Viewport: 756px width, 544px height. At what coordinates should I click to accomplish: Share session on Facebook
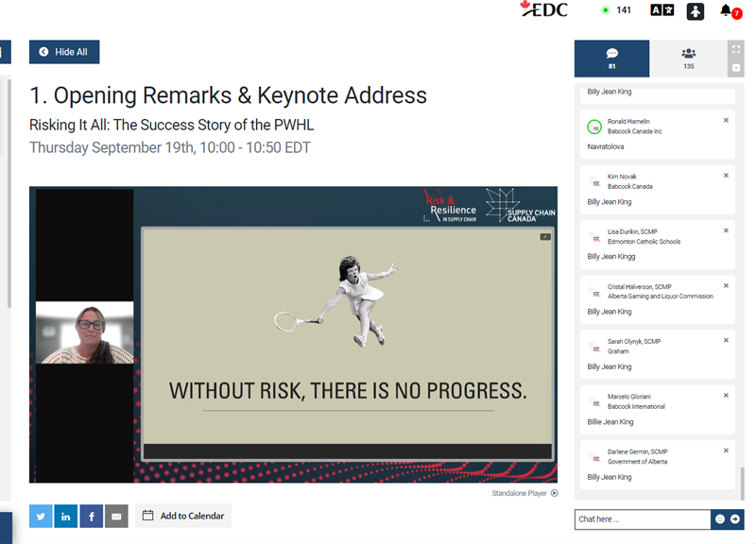[91, 516]
